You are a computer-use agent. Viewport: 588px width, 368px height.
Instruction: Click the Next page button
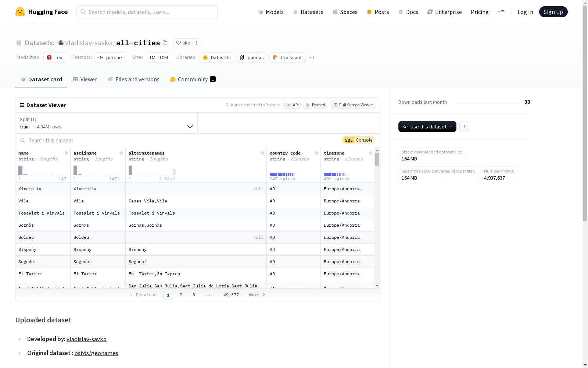pyautogui.click(x=257, y=295)
